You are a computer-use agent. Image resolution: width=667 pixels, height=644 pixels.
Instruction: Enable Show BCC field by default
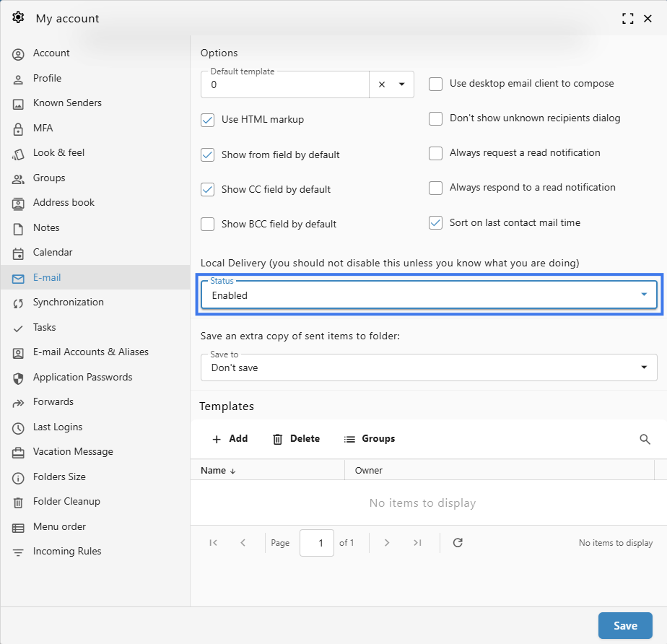[208, 224]
